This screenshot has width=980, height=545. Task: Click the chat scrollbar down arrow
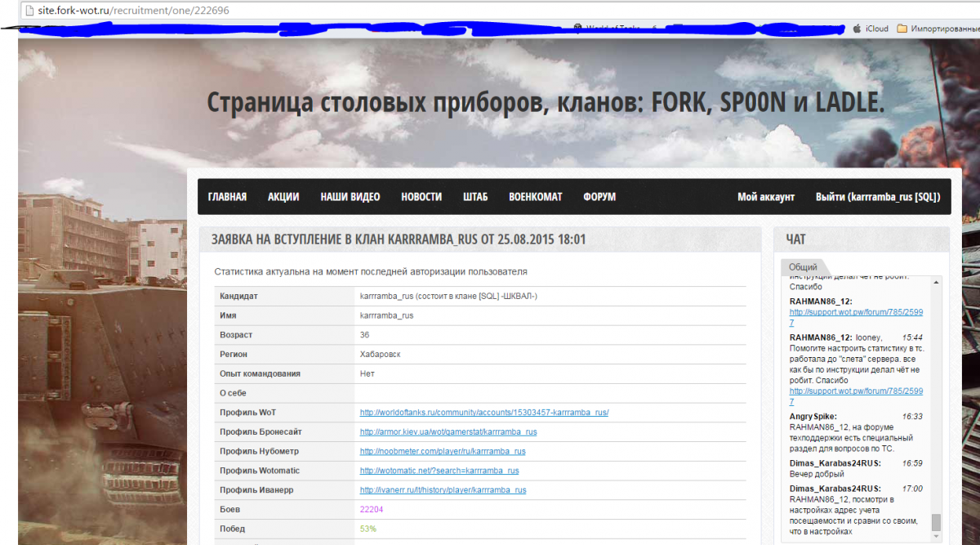pos(936,537)
